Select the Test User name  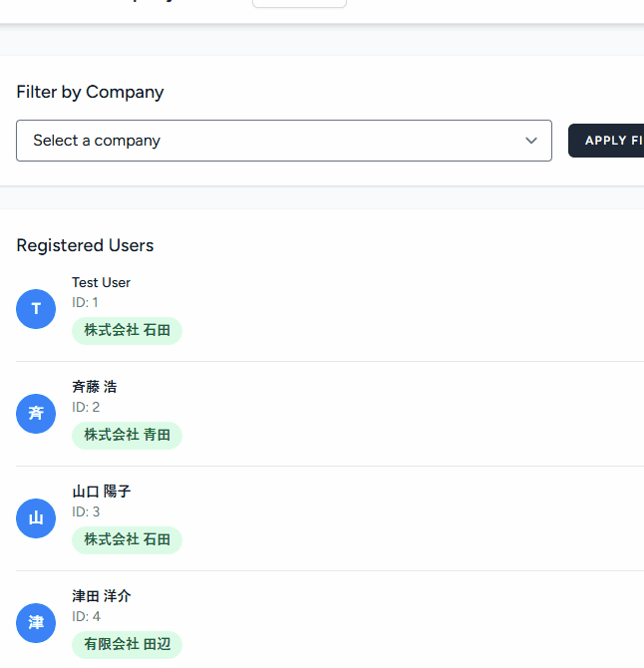(x=101, y=282)
